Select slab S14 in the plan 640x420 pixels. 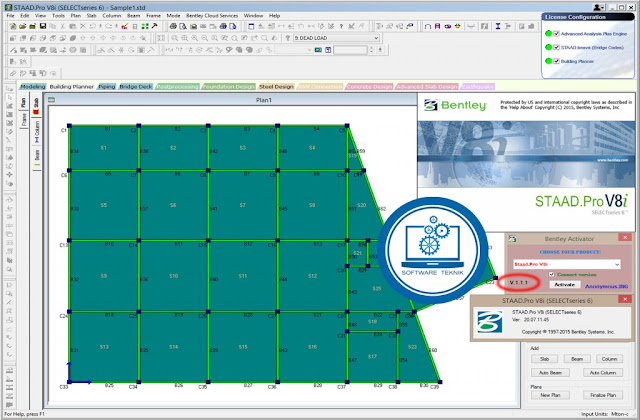pyautogui.click(x=173, y=347)
